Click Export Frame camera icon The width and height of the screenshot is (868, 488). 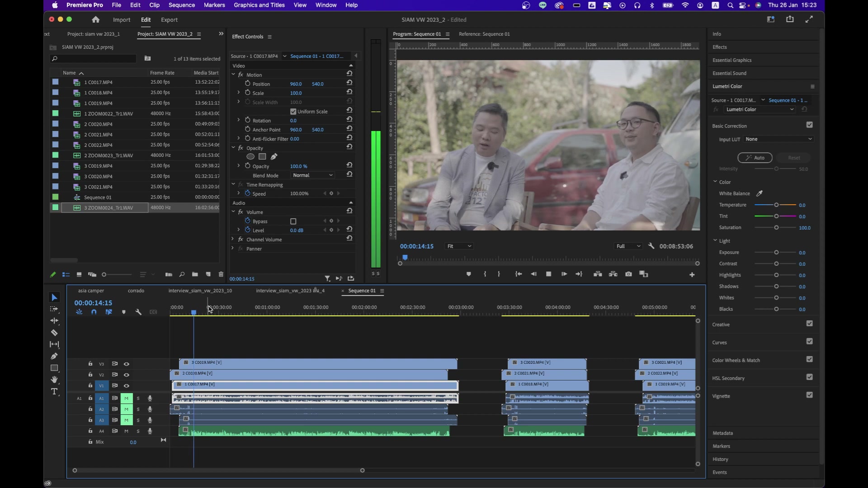point(628,274)
